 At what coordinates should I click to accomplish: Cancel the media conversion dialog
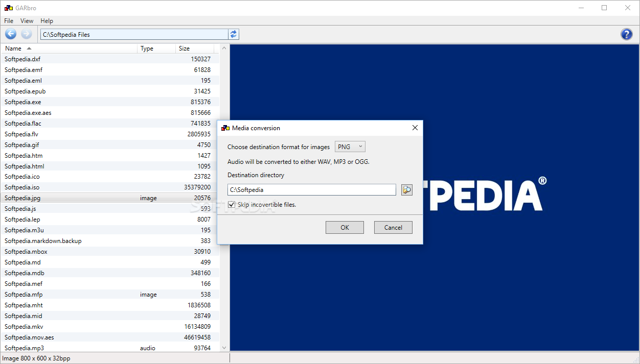coord(393,228)
